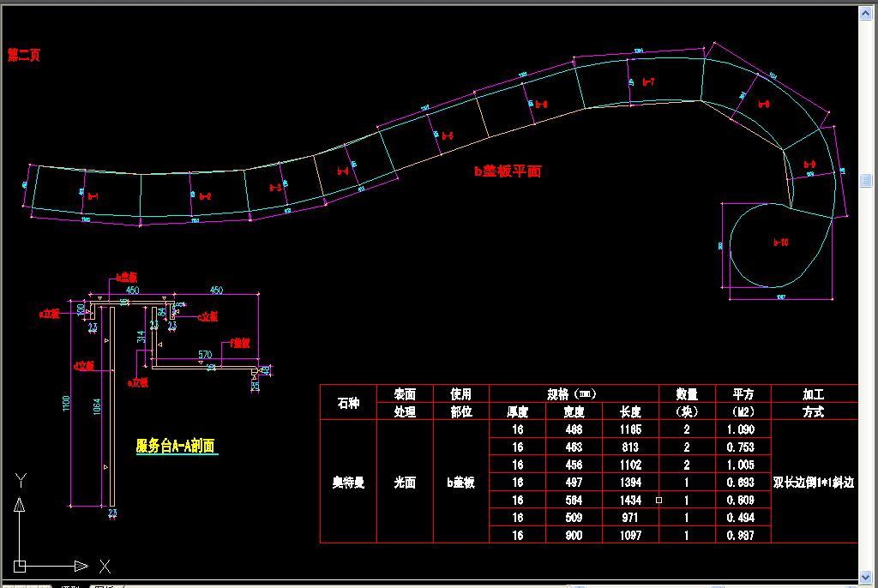Image resolution: width=878 pixels, height=588 pixels.
Task: Click the '双长边倒1+1斜边' processing cell
Action: 813,483
